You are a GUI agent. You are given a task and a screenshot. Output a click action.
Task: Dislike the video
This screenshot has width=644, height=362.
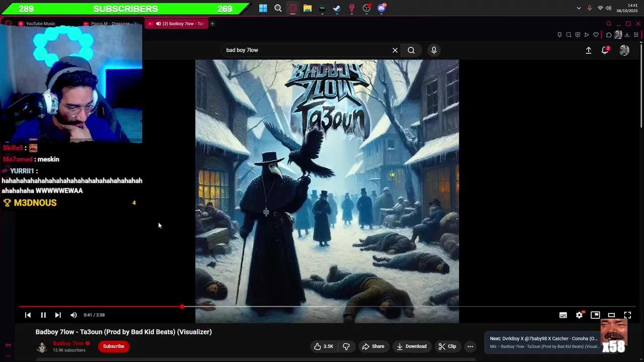346,346
